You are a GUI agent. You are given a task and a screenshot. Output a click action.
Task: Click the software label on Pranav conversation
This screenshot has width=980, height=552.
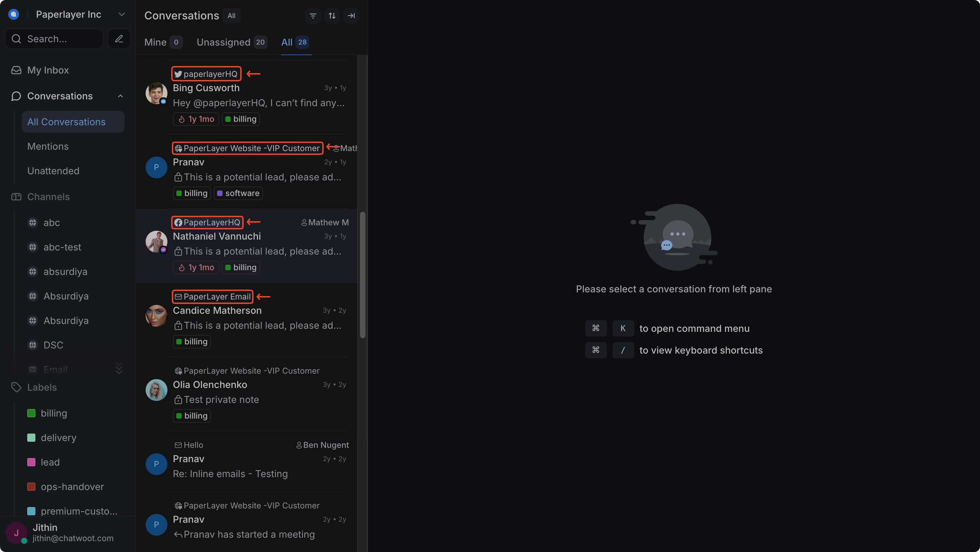[238, 193]
